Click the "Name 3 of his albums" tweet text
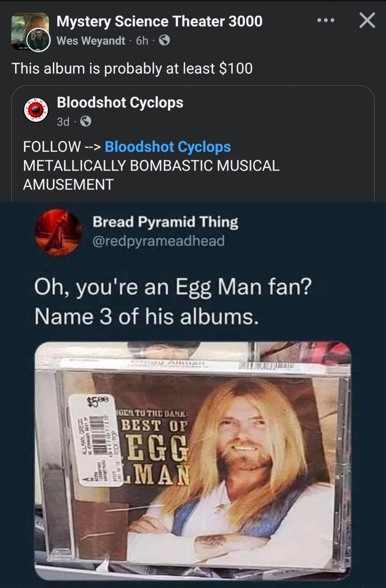The height and width of the screenshot is (588, 386). pos(147,317)
